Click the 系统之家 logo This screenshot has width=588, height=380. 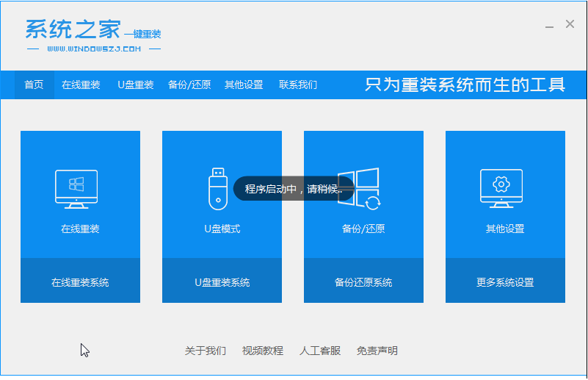pos(93,35)
